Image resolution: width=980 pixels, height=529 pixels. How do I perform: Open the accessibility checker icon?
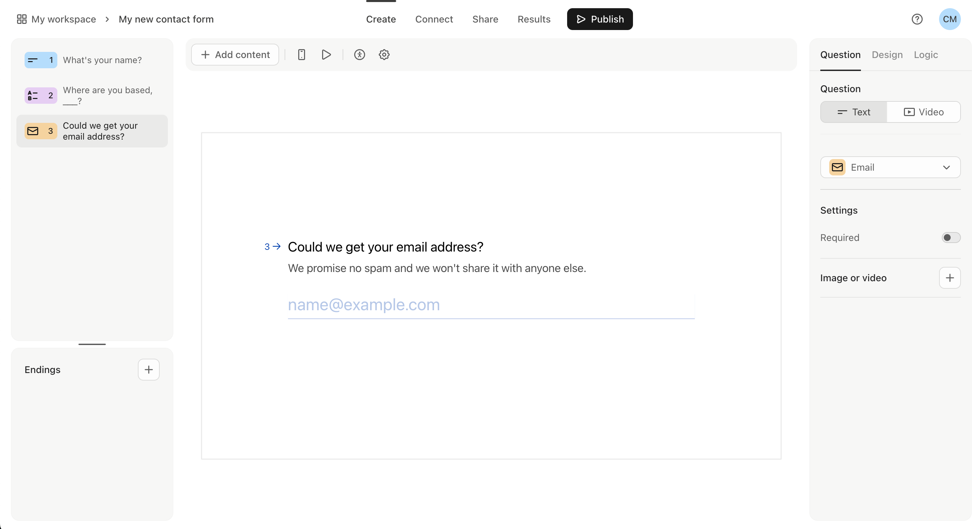click(360, 54)
